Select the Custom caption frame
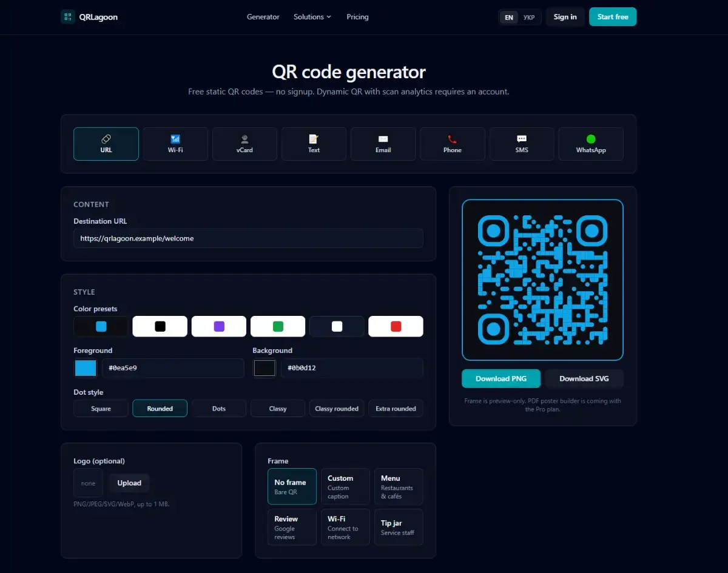The height and width of the screenshot is (573, 728). 345,486
